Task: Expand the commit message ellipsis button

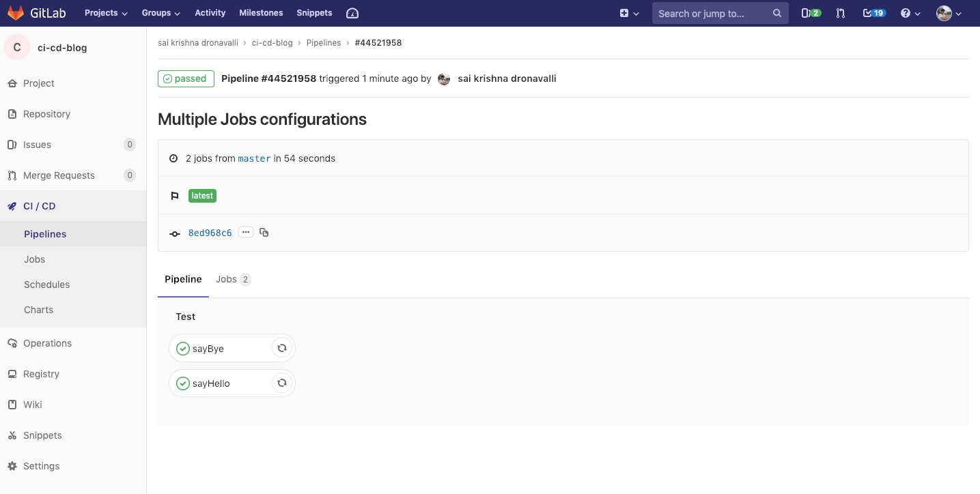Action: 246,233
